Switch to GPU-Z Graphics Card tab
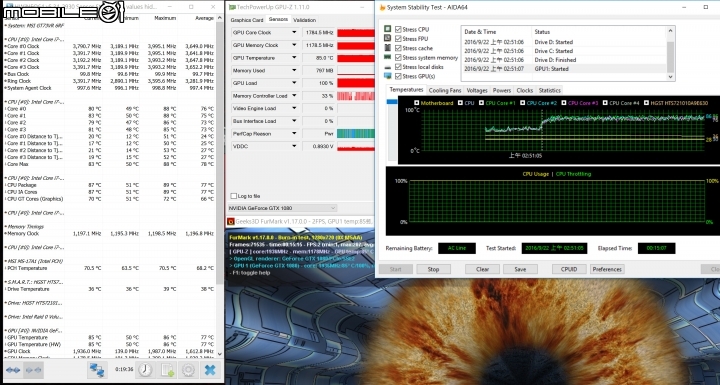This screenshot has width=720, height=385. tap(247, 20)
